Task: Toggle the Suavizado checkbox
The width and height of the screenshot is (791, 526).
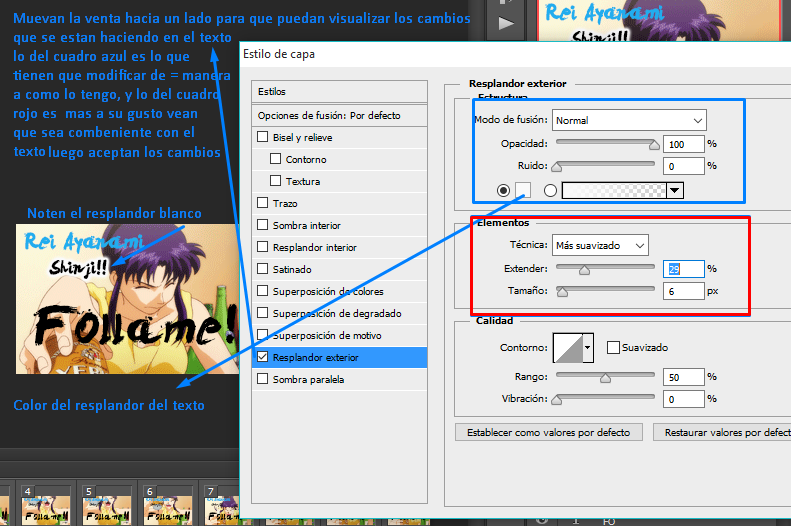Action: coord(613,347)
